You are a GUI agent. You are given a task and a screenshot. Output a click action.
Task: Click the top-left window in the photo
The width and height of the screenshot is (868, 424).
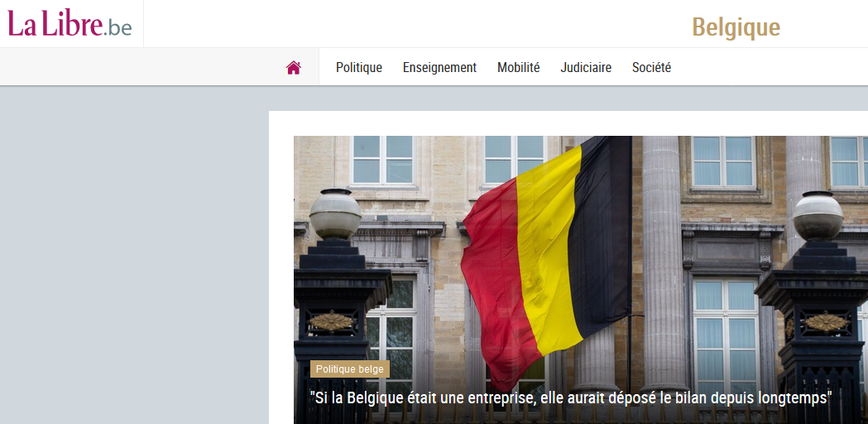coord(382,160)
